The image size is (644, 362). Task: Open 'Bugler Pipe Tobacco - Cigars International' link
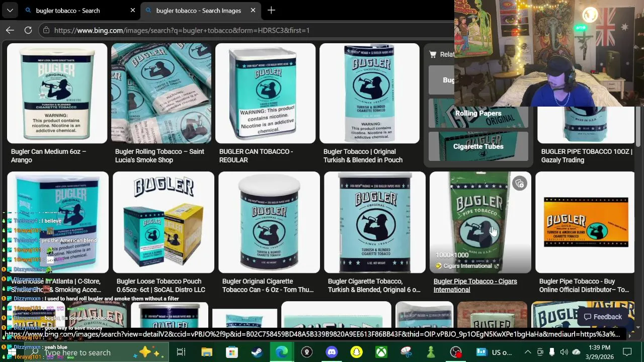(x=475, y=285)
